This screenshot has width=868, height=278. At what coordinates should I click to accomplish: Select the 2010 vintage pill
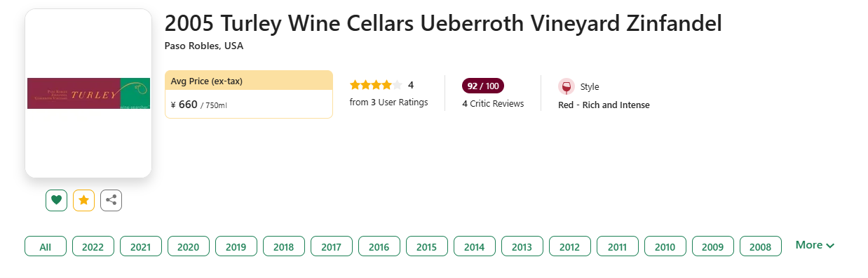(x=665, y=246)
